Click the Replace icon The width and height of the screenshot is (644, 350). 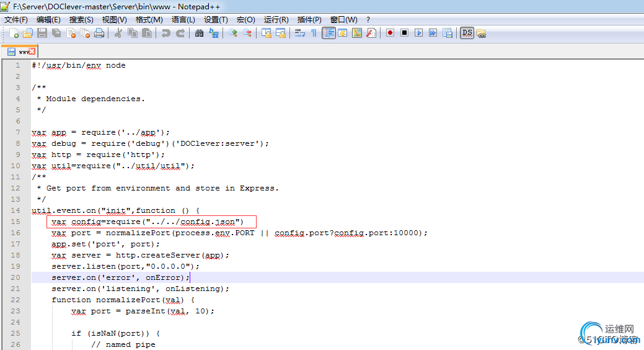214,34
